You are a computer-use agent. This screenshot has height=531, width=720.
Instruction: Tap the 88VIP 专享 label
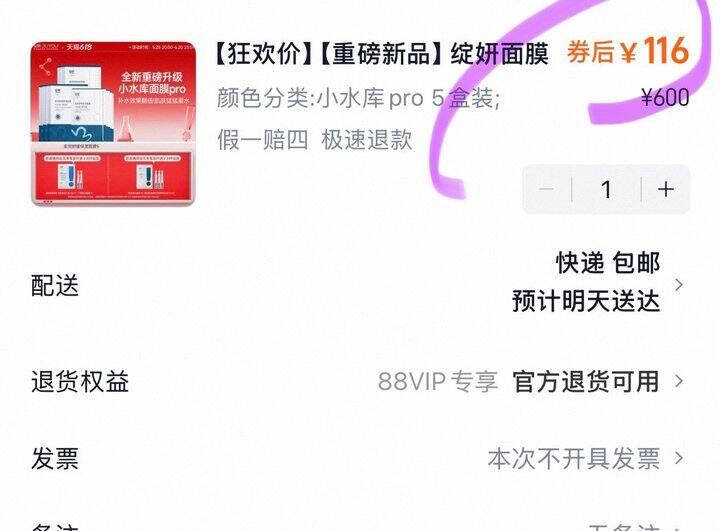point(438,381)
